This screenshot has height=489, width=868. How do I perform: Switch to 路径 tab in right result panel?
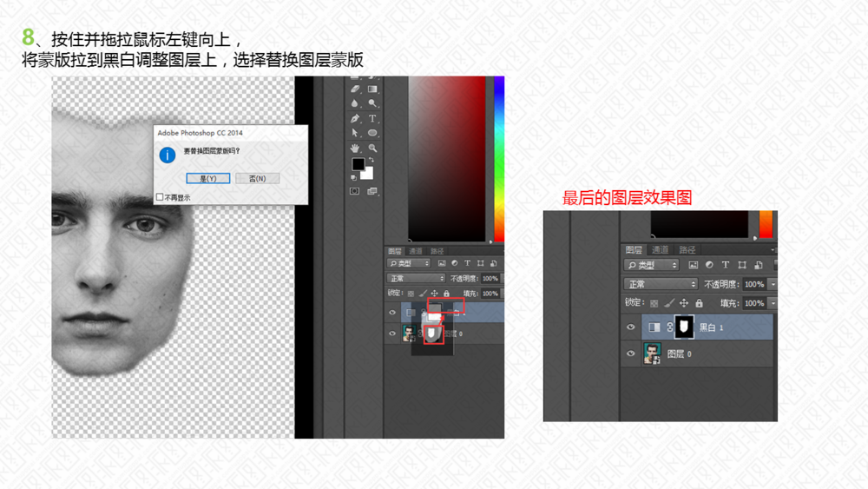[x=687, y=250]
